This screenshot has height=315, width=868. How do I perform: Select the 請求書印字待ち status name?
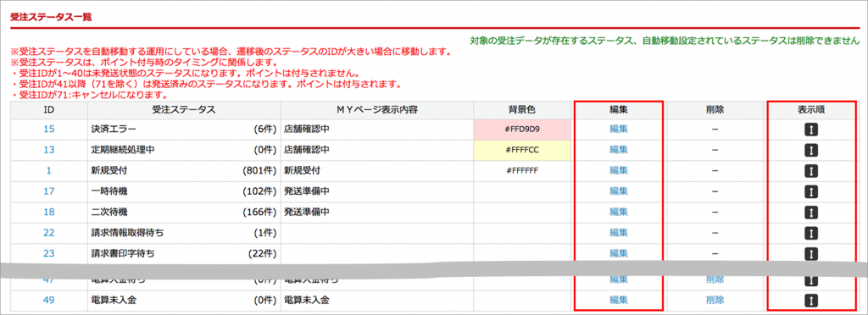[x=123, y=254]
